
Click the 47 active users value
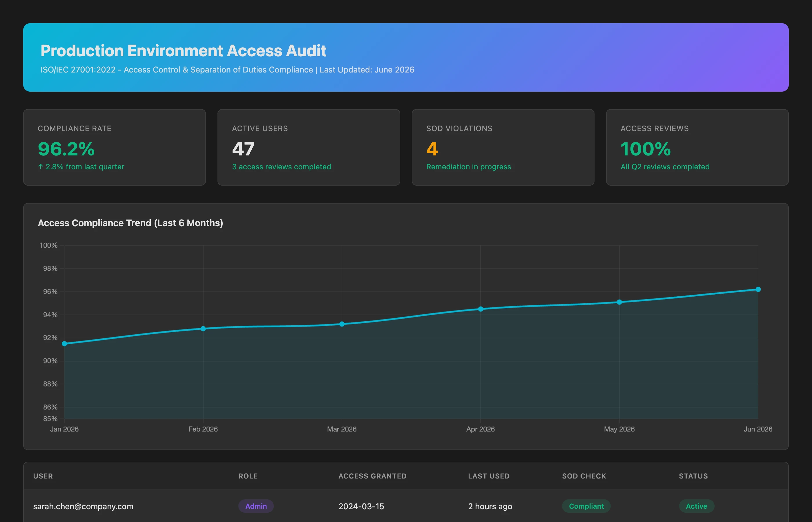(x=243, y=149)
